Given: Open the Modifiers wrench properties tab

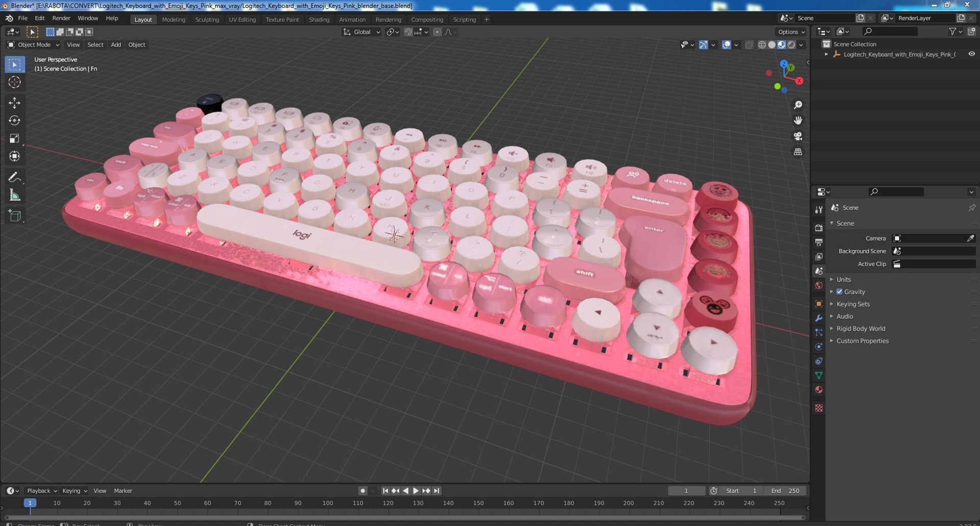Looking at the screenshot, I should 819,318.
